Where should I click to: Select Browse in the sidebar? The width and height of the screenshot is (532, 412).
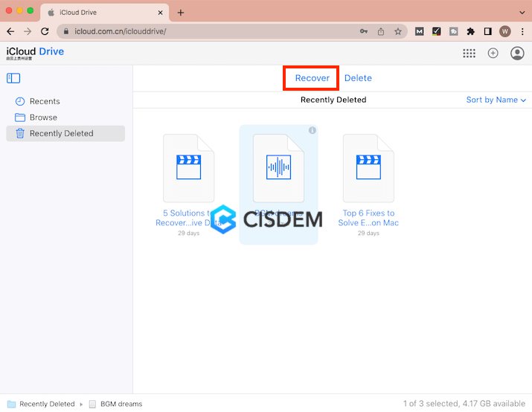43,118
